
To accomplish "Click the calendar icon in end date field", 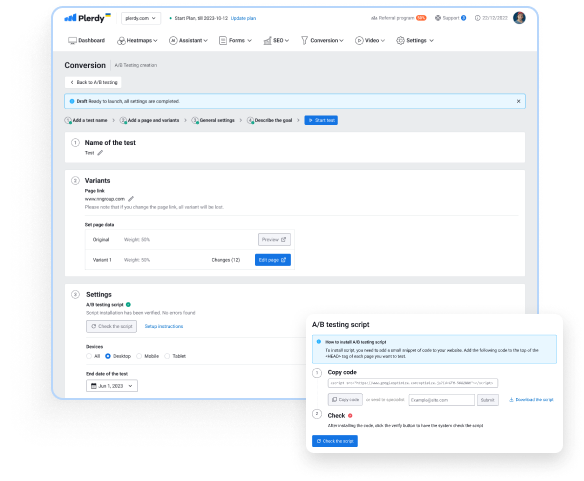I will click(94, 386).
